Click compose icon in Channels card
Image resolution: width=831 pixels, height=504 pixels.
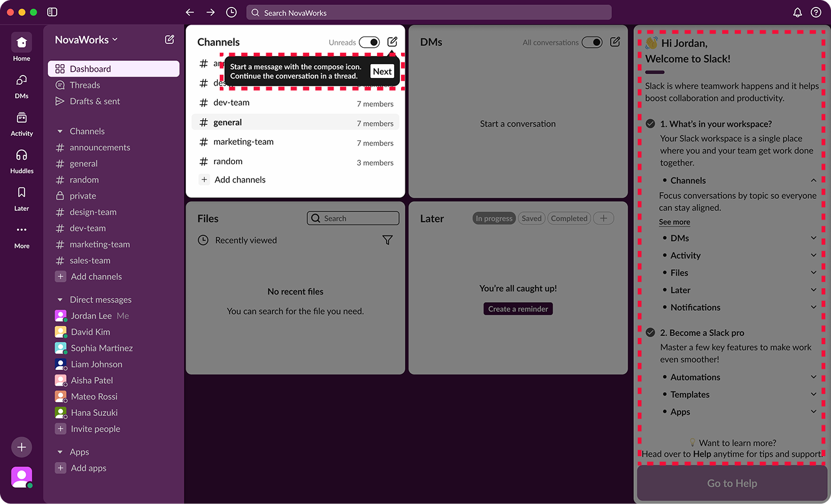(392, 42)
